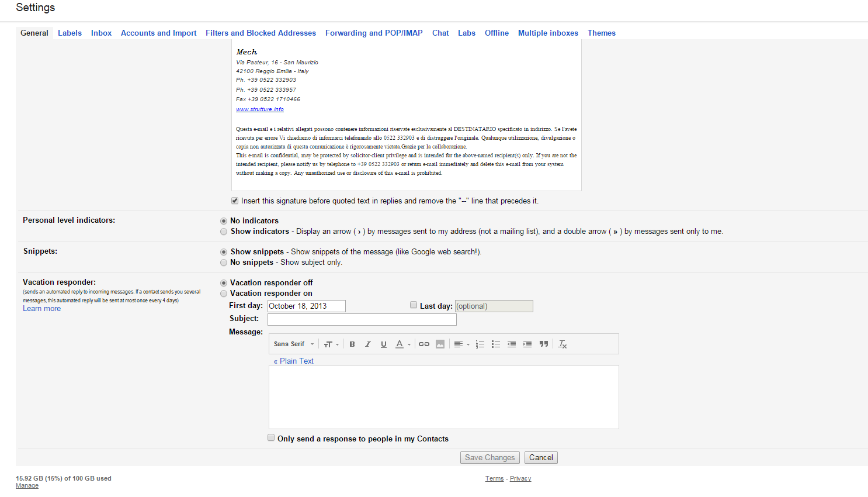Image resolution: width=868 pixels, height=497 pixels.
Task: Open the text alignment dropdown
Action: tap(461, 344)
